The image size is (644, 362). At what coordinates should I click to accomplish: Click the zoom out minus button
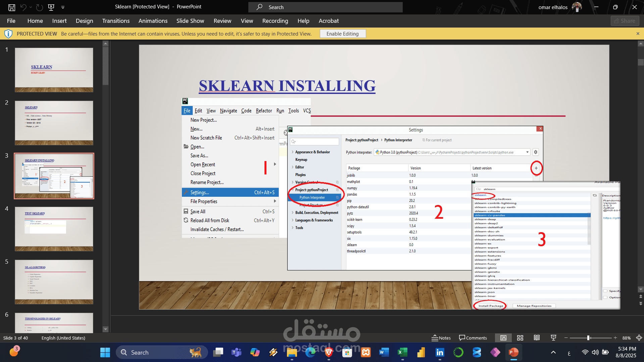click(566, 338)
